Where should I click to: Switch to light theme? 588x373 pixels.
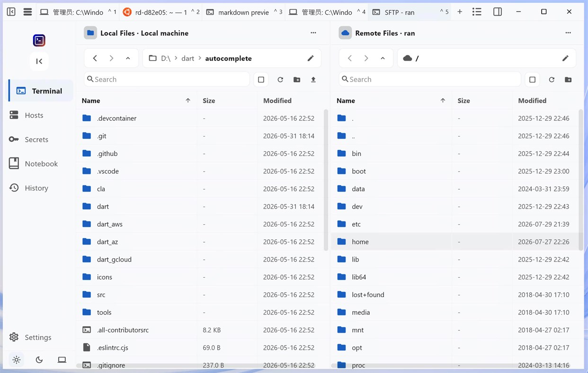[17, 360]
